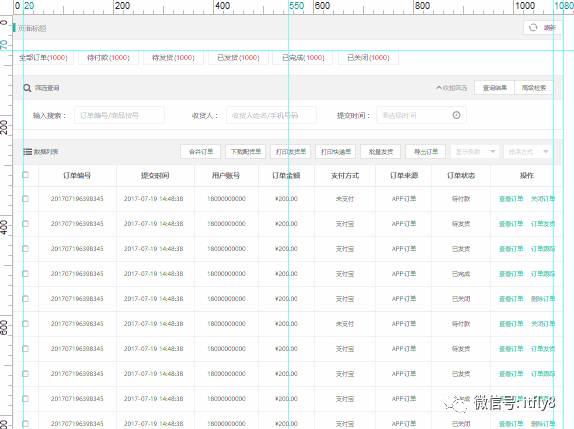Click 已发货 status in the third row

click(461, 249)
